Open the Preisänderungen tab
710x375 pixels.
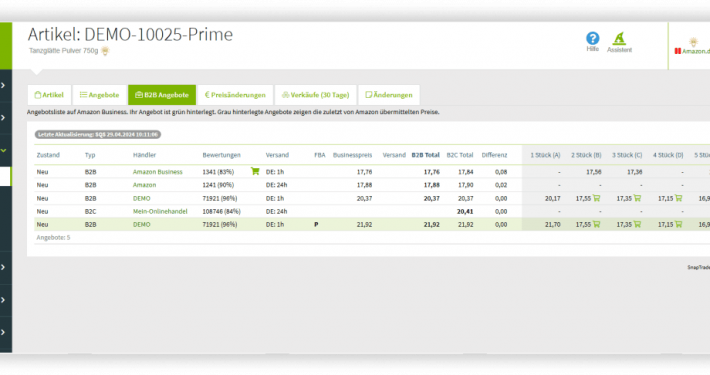click(x=235, y=95)
